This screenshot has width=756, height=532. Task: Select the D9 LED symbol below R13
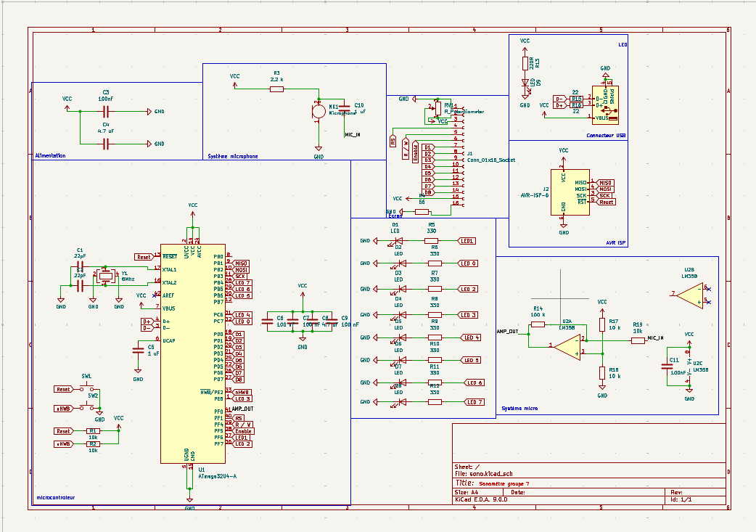pos(525,84)
